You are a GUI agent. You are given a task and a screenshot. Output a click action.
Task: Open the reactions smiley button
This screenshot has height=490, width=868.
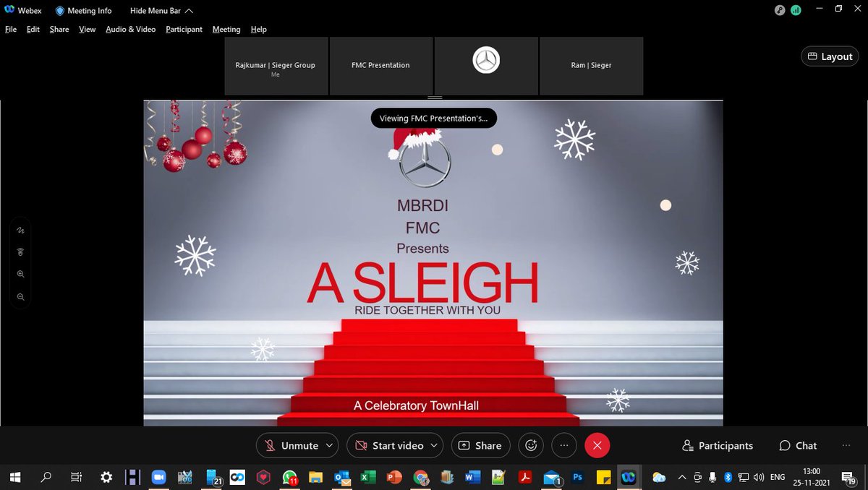tap(531, 445)
